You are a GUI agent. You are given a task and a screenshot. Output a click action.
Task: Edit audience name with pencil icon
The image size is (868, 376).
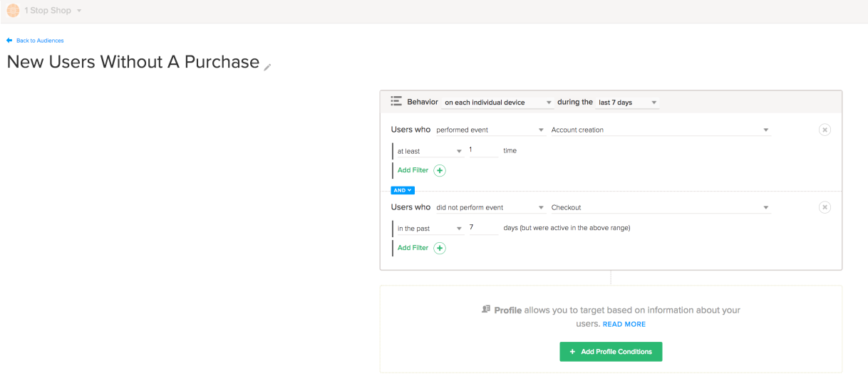click(x=268, y=67)
